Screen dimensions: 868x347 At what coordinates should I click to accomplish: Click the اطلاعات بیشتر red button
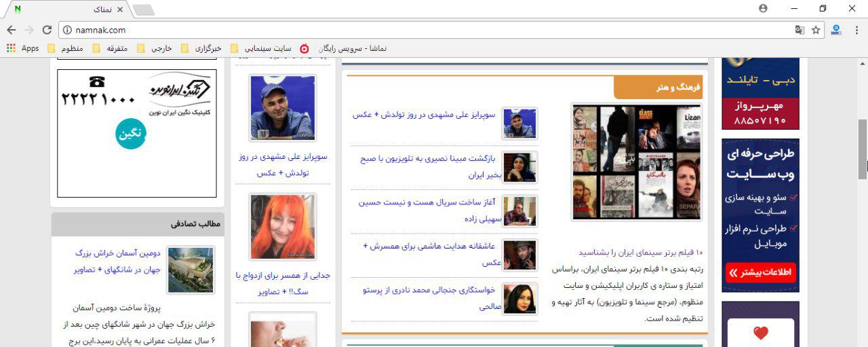coord(760,273)
